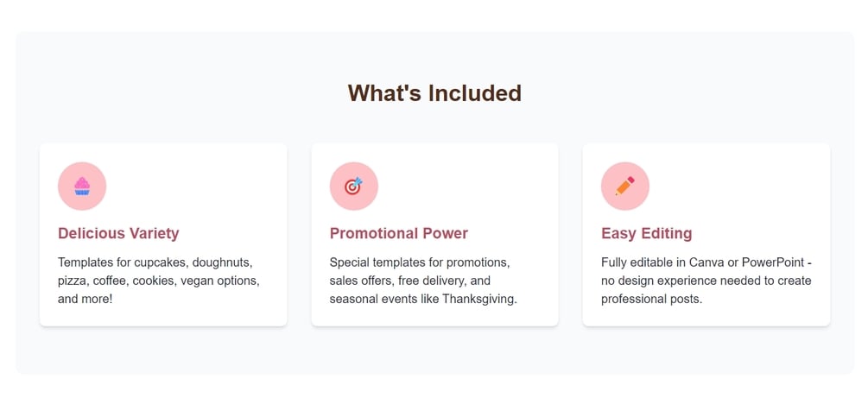Select the Delicious Variety heading
The width and height of the screenshot is (868, 398).
118,234
